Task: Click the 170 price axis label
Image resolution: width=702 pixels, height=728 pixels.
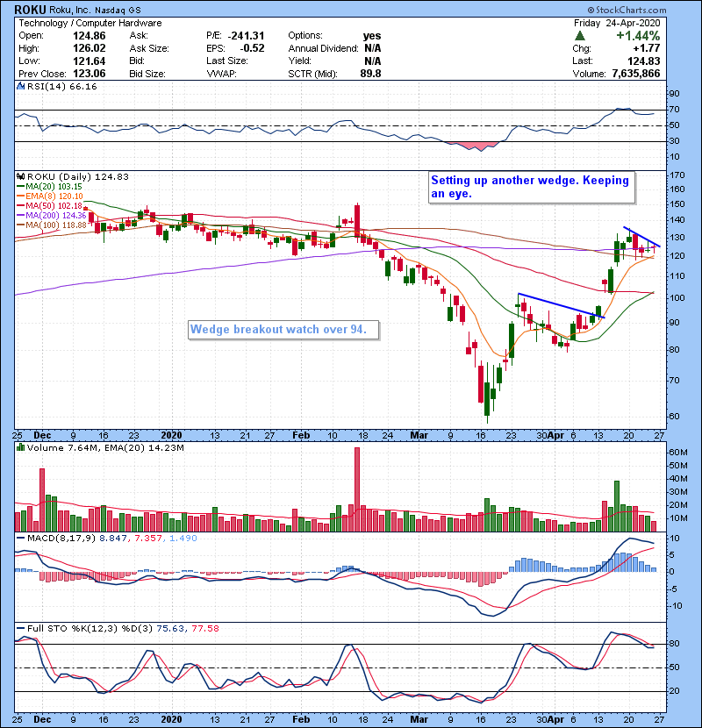Action: point(677,175)
